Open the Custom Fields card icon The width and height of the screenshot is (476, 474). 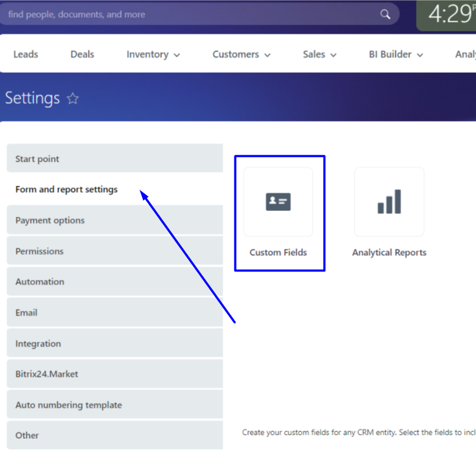point(278,202)
